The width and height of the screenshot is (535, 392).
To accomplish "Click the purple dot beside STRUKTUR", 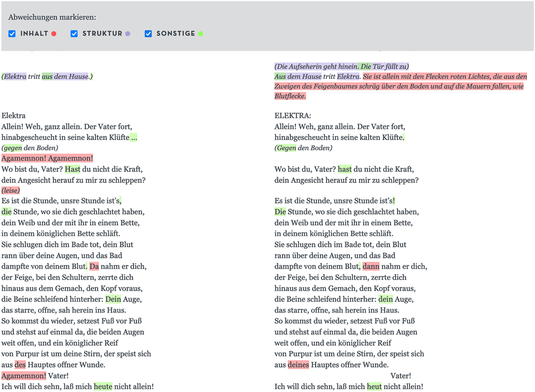I will click(x=128, y=34).
